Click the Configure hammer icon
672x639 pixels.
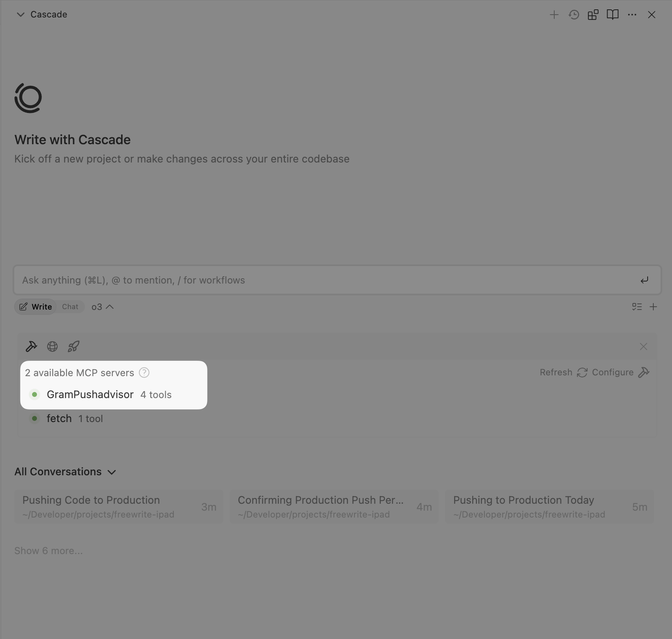click(644, 373)
